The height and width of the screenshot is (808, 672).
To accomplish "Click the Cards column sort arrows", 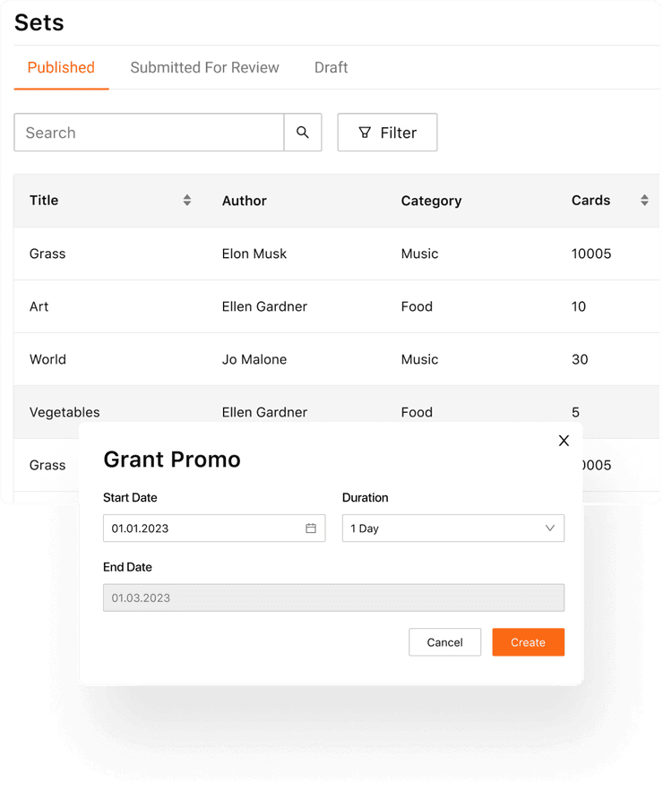I will pyautogui.click(x=644, y=201).
